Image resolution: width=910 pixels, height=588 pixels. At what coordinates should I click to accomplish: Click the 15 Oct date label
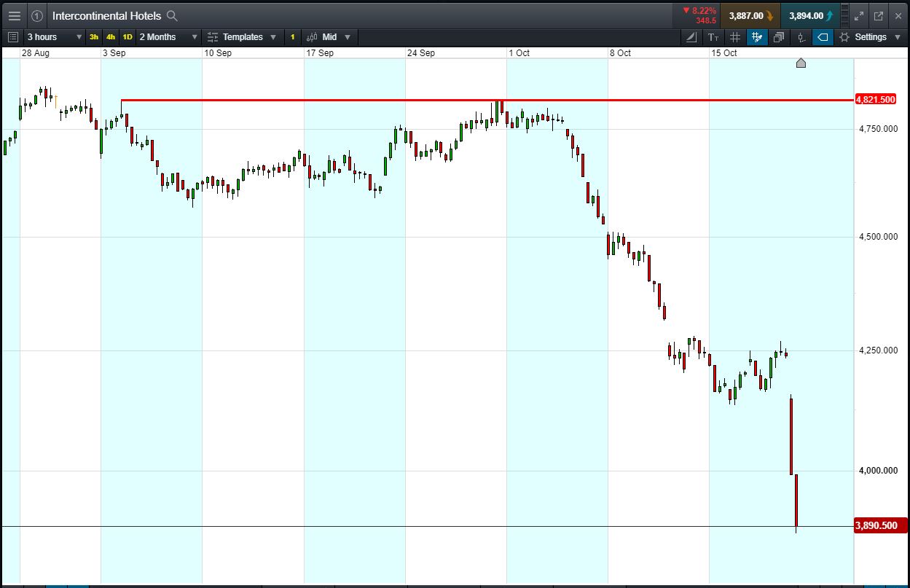click(724, 53)
